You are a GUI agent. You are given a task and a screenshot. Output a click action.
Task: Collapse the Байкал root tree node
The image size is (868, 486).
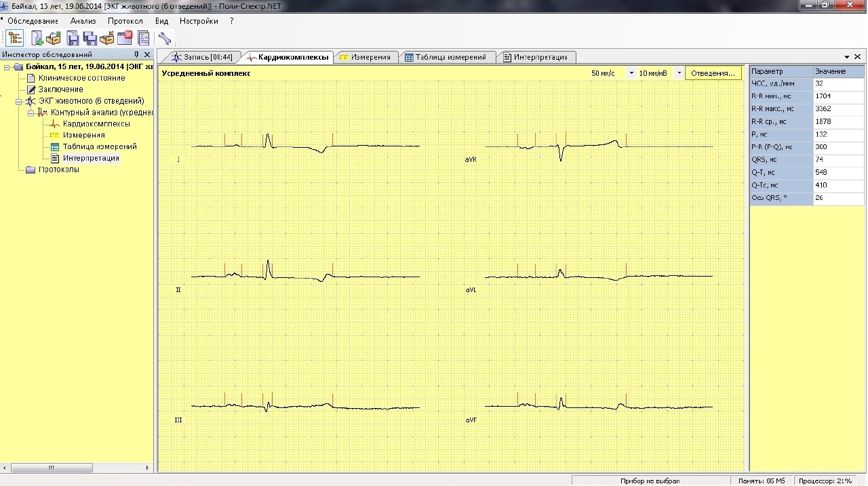[7, 67]
